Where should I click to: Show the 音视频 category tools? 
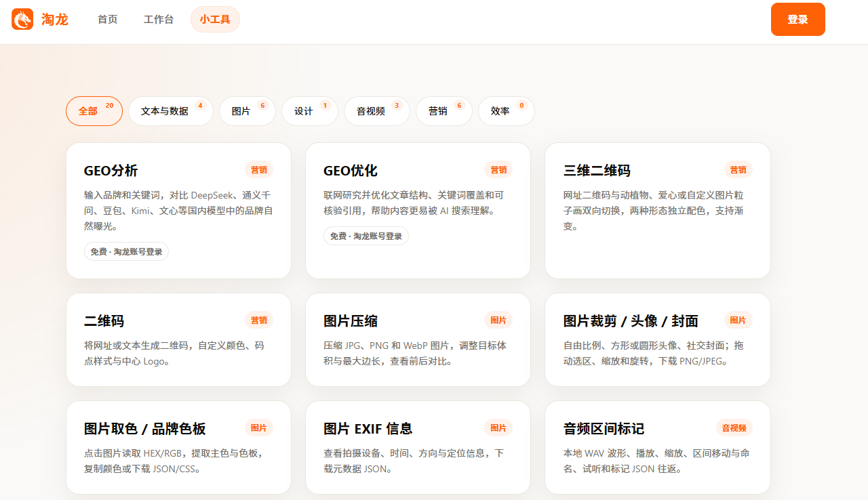[377, 111]
